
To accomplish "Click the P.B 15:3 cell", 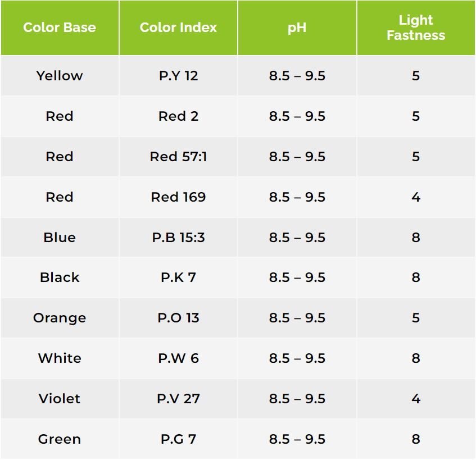I will [x=178, y=237].
